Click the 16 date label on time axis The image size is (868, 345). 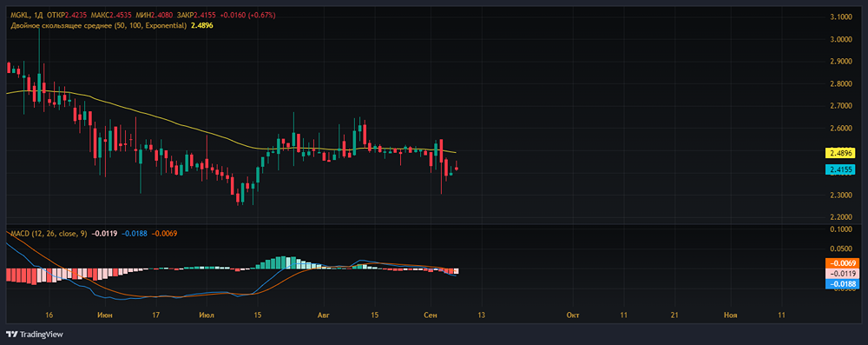click(x=49, y=315)
